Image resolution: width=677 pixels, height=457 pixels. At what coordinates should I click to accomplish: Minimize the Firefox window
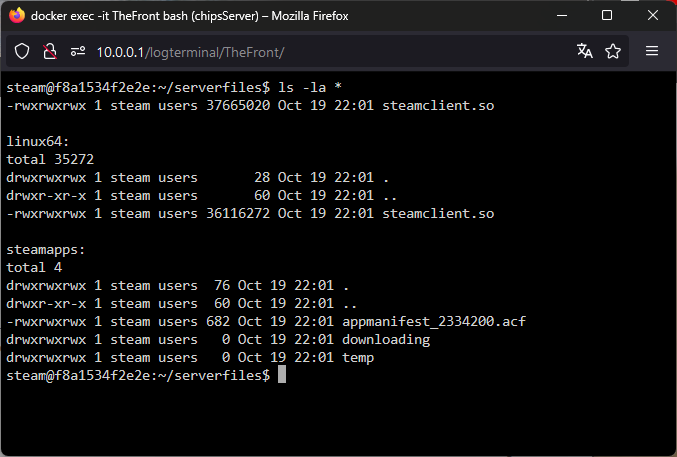pyautogui.click(x=562, y=16)
